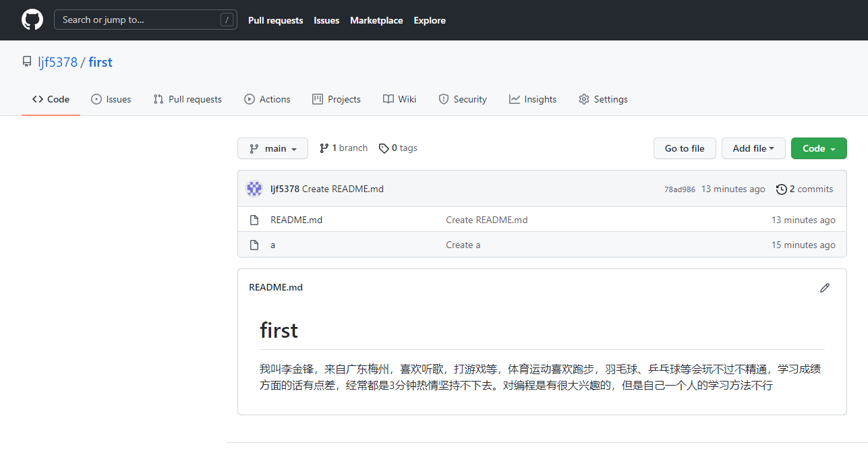Open the Explore page
The image size is (868, 453).
(x=430, y=20)
